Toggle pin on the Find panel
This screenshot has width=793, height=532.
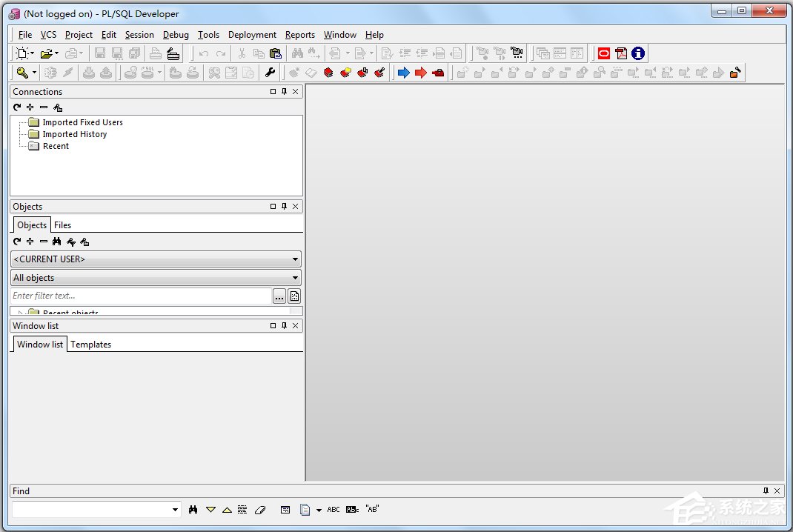pos(766,491)
